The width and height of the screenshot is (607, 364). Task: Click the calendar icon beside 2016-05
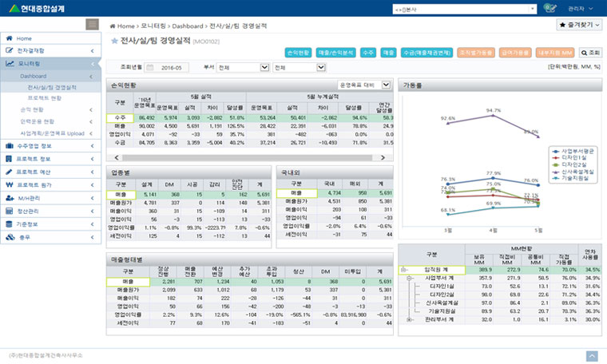click(151, 68)
